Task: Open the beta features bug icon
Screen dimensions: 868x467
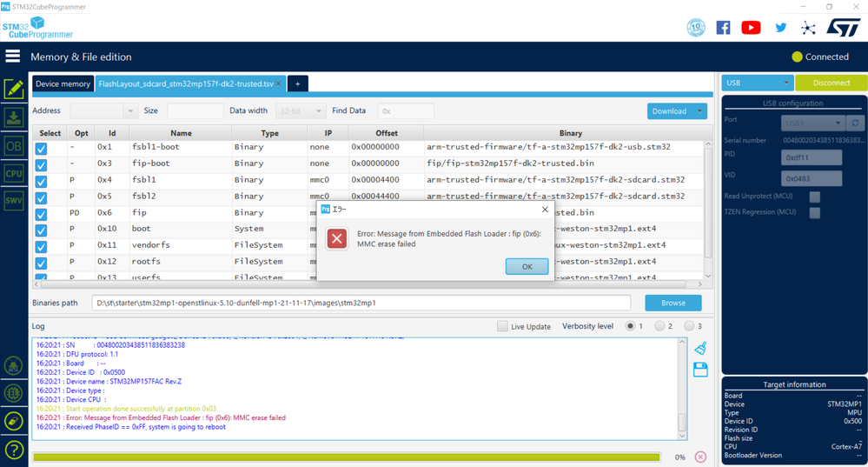Action: 14,365
